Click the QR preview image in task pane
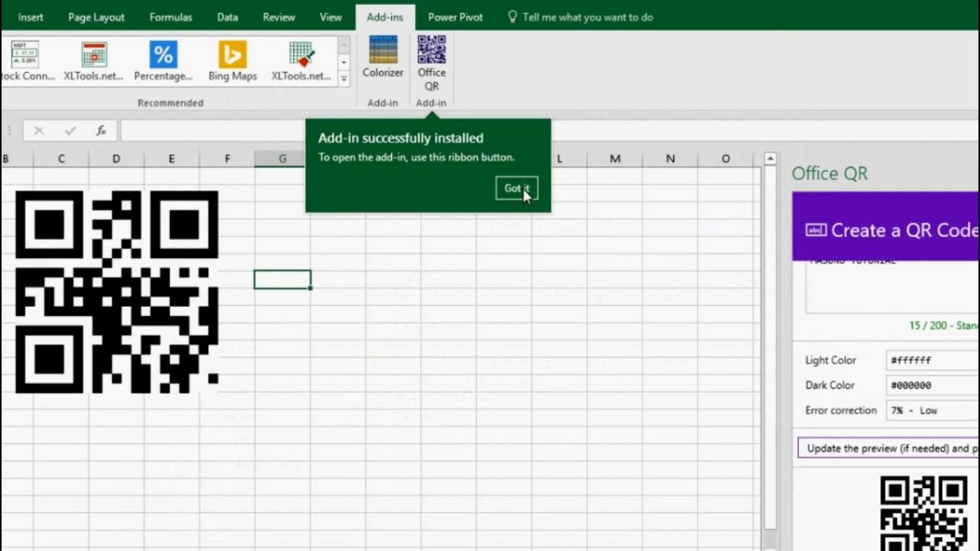980x551 pixels. (924, 513)
